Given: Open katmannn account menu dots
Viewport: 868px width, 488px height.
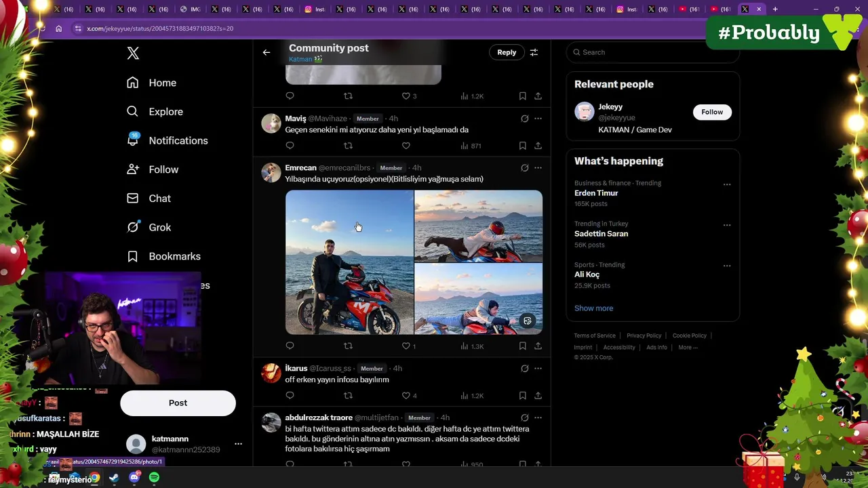Looking at the screenshot, I should tap(238, 445).
